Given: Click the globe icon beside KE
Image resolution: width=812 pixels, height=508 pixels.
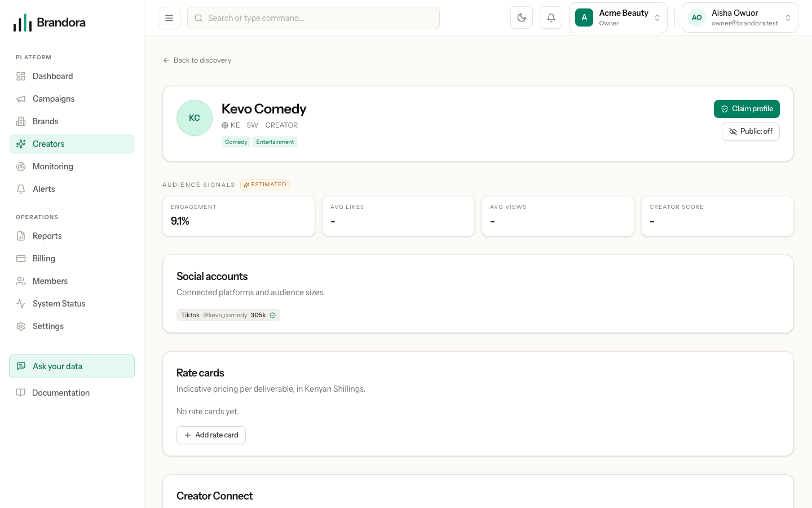Looking at the screenshot, I should (x=225, y=125).
